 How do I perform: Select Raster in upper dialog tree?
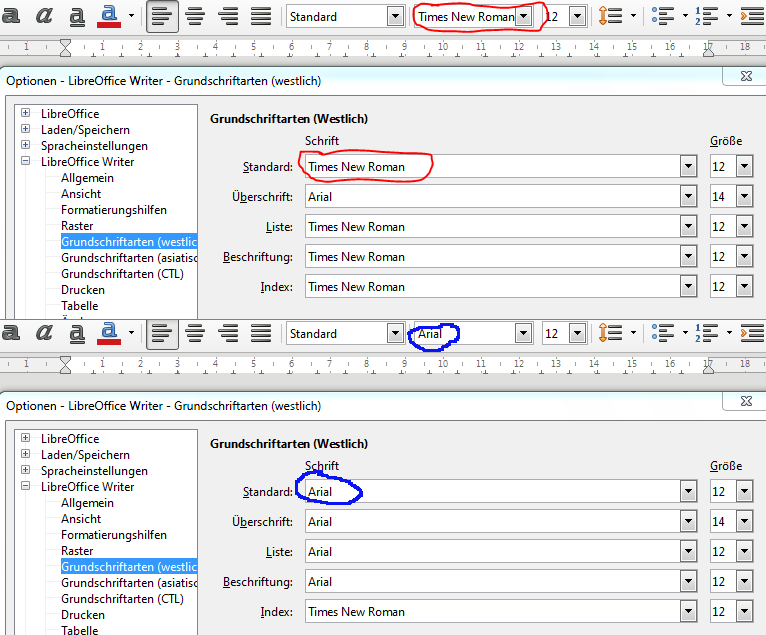pyautogui.click(x=77, y=226)
